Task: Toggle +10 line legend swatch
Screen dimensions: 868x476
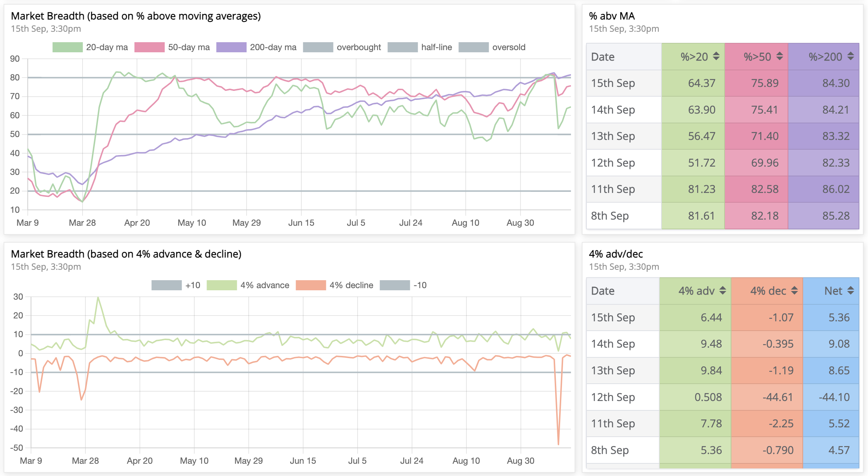Action: point(167,285)
